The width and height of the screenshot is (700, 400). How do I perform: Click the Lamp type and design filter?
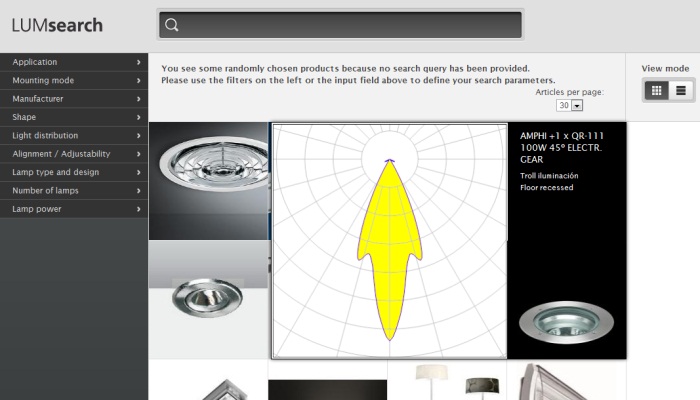[x=74, y=172]
